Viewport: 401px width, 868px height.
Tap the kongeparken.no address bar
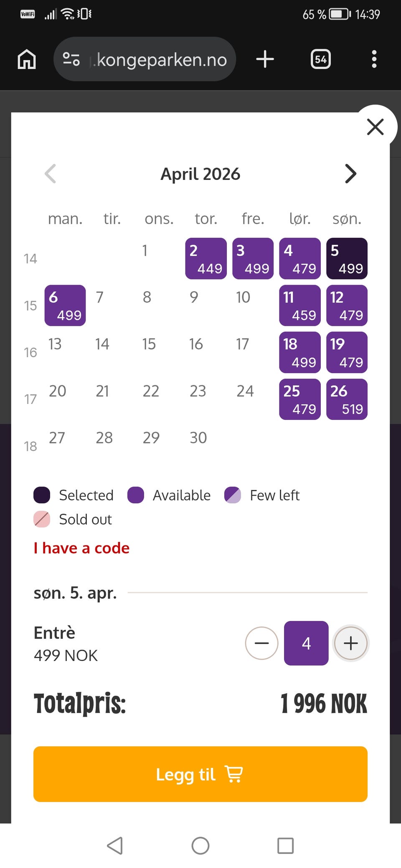145,59
